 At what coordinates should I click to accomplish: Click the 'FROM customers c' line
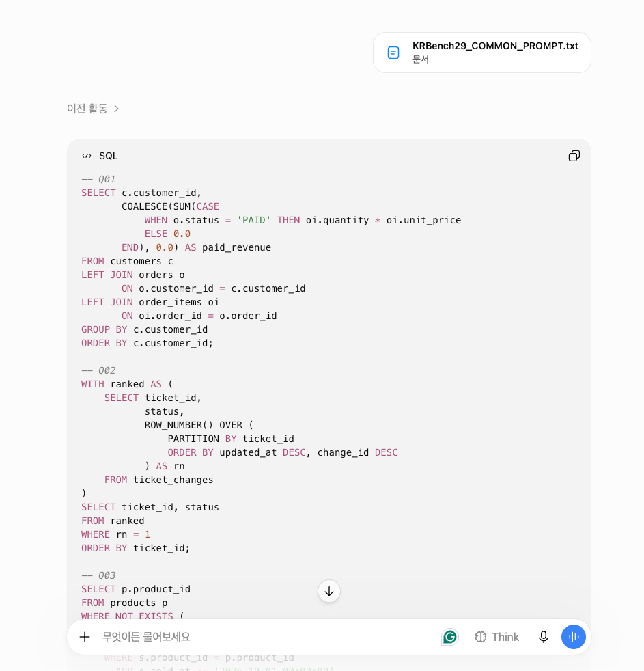coord(127,261)
